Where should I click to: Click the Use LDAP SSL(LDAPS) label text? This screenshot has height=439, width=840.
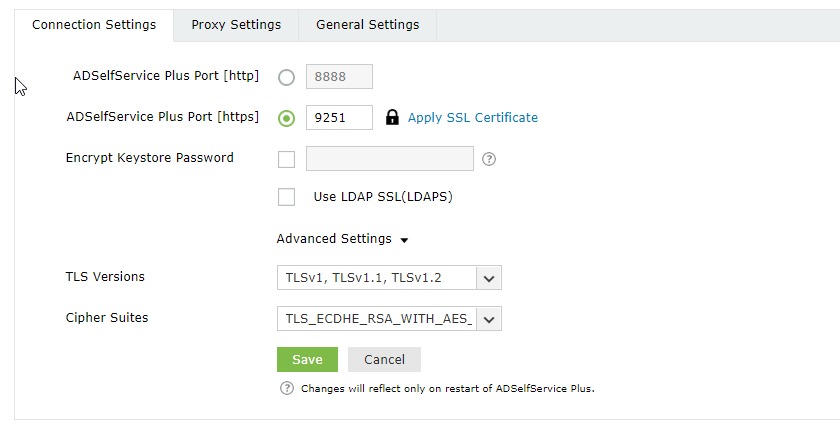tap(383, 197)
